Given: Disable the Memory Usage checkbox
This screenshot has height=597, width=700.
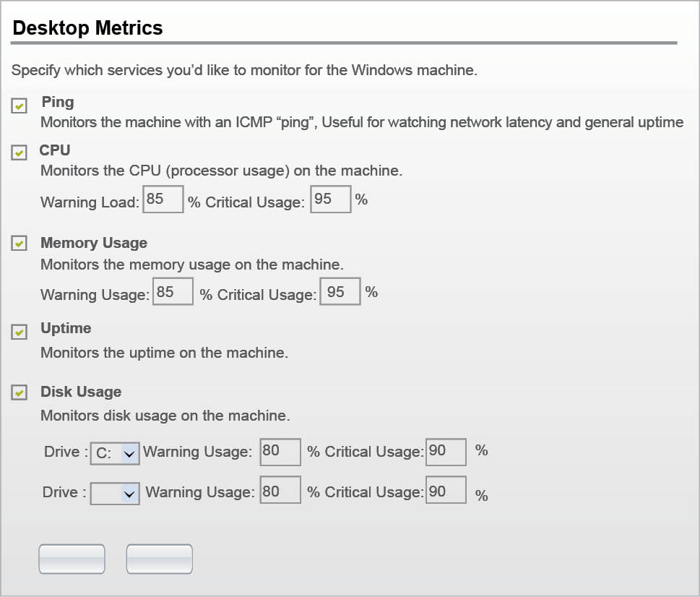Looking at the screenshot, I should point(20,244).
